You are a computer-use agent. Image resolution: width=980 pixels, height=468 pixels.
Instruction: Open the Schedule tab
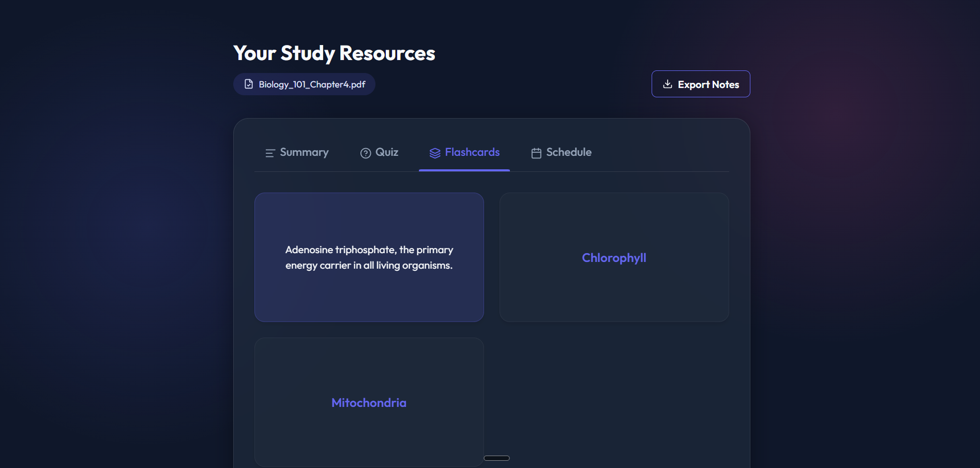point(561,153)
